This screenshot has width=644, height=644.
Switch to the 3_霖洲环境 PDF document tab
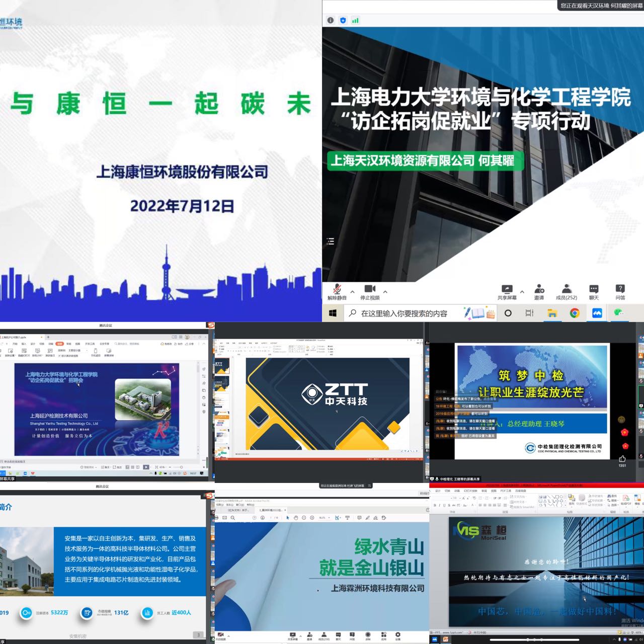(x=270, y=510)
